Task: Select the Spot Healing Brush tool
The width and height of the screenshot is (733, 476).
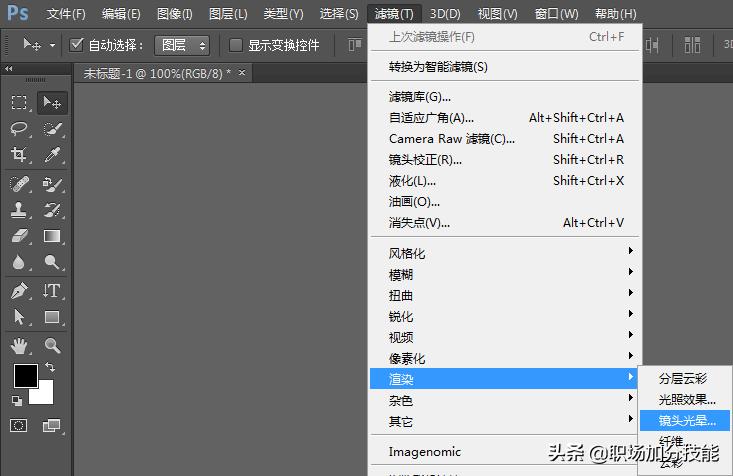Action: click(19, 184)
